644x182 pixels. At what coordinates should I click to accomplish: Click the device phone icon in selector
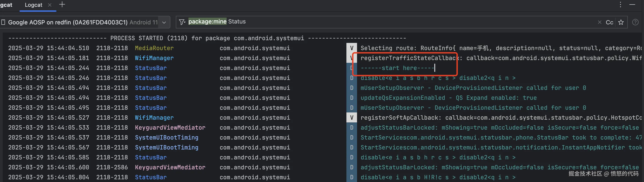[3, 22]
